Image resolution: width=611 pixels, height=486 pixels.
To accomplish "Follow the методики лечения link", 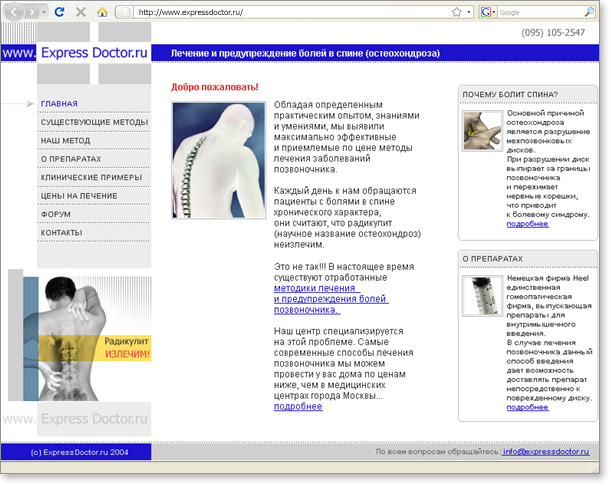I will tap(331, 299).
